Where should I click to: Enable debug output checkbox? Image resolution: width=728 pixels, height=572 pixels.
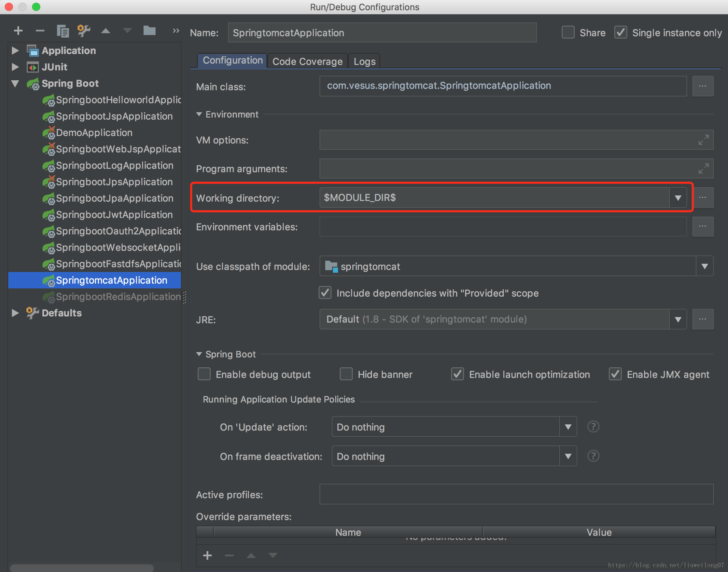click(204, 374)
